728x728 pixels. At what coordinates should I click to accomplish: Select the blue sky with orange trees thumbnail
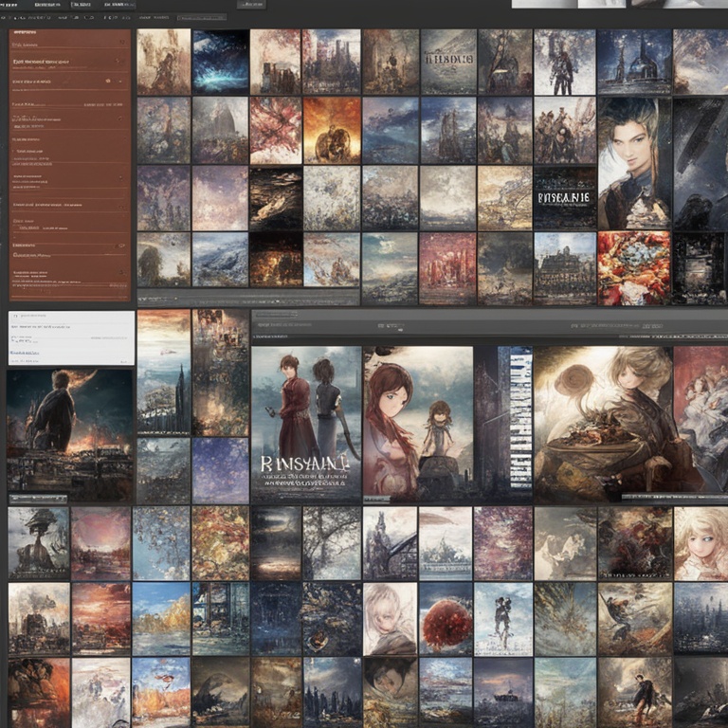[161, 618]
